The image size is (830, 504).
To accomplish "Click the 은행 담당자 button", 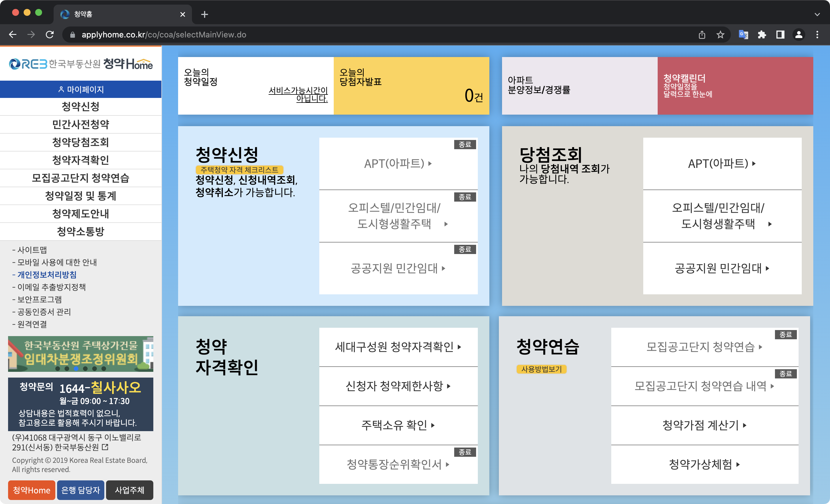I will [80, 490].
